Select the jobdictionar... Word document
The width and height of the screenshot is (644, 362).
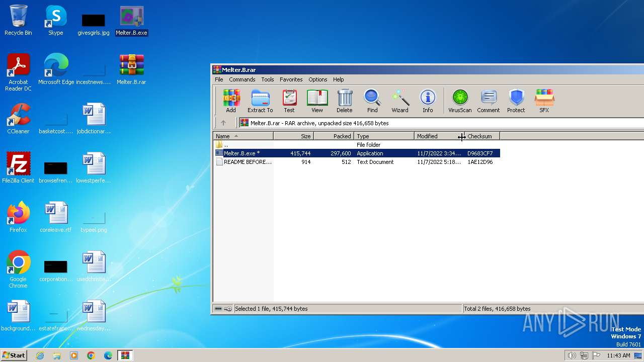pos(94,119)
